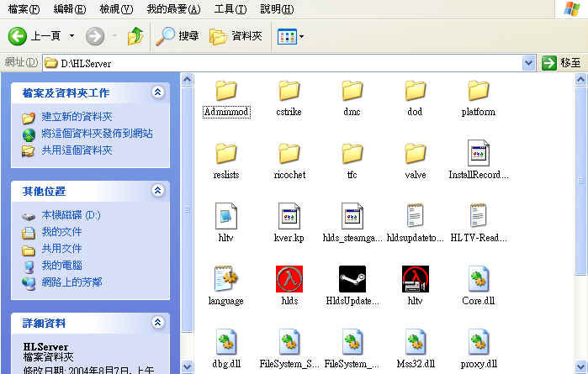
Task: Open the HldsUpdate Steam icon
Action: point(352,278)
